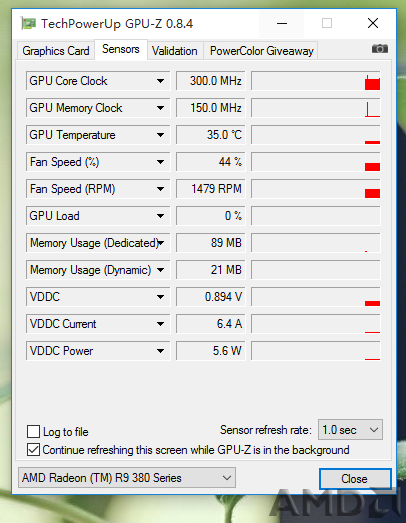Close the window with the X icon
This screenshot has width=406, height=523.
coord(373,23)
